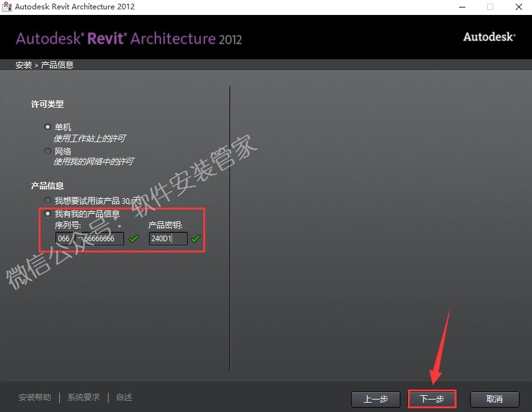Open the 安装帮助 installation help link

(x=35, y=397)
